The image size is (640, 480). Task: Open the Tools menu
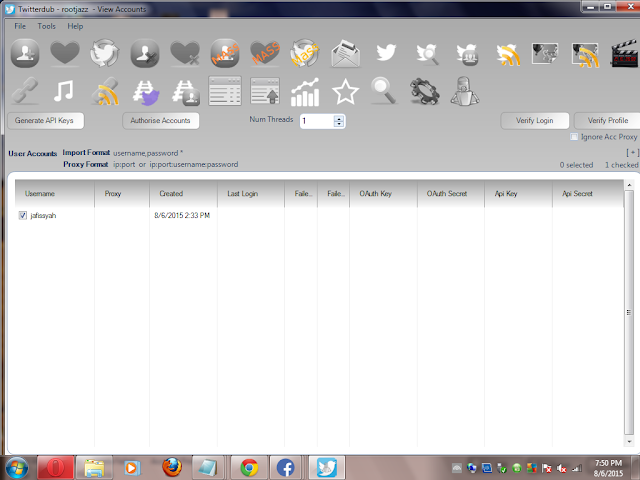[x=47, y=26]
